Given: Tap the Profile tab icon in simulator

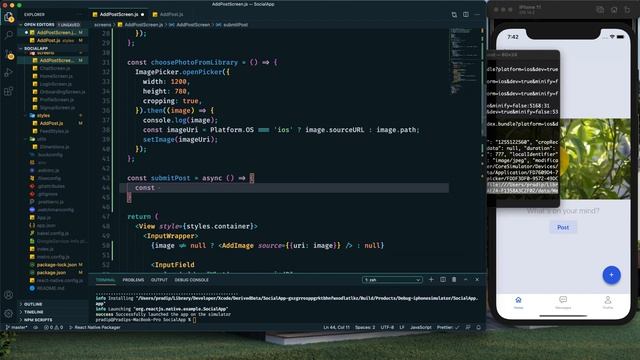Looking at the screenshot, I should (x=607, y=302).
